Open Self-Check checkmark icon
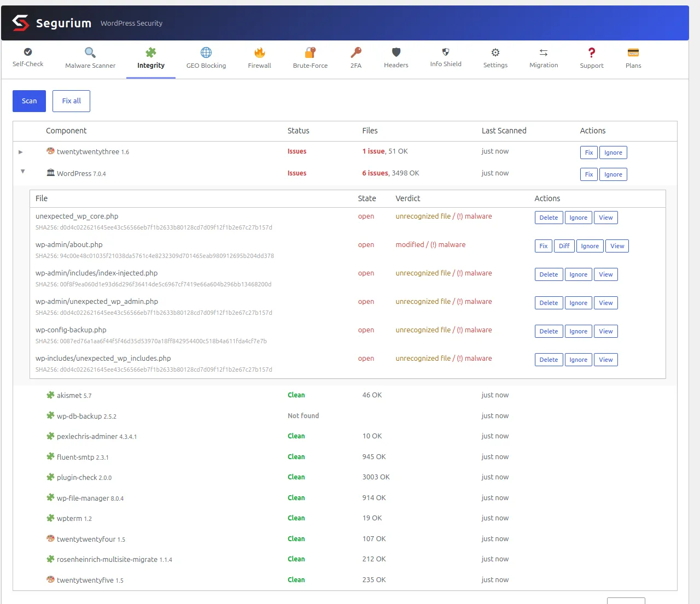 coord(28,52)
